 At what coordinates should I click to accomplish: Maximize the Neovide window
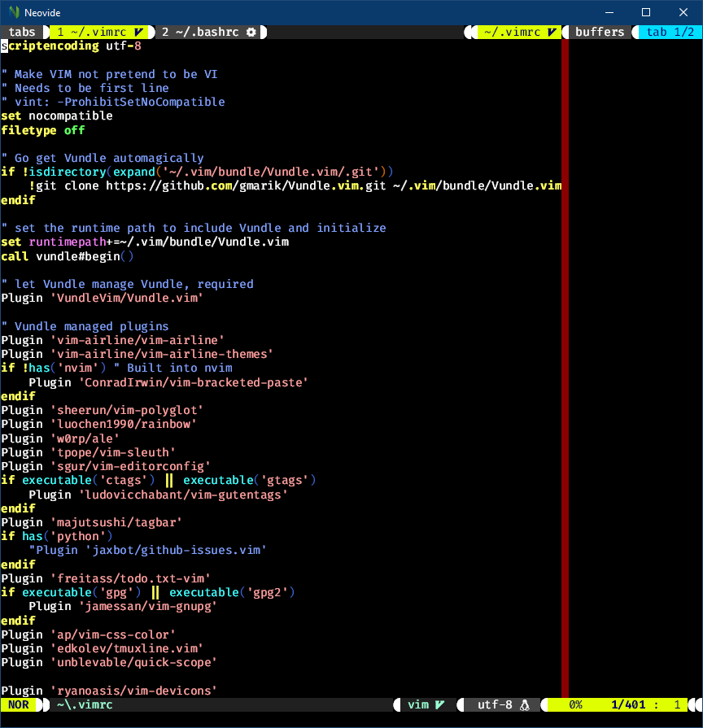(x=646, y=12)
